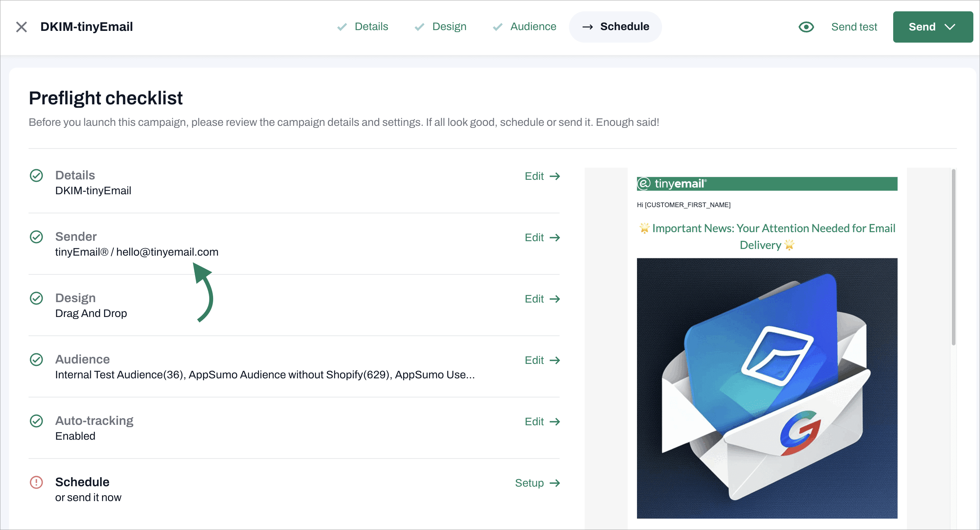This screenshot has height=530, width=980.
Task: Click the Important News heading in preview
Action: (x=767, y=236)
